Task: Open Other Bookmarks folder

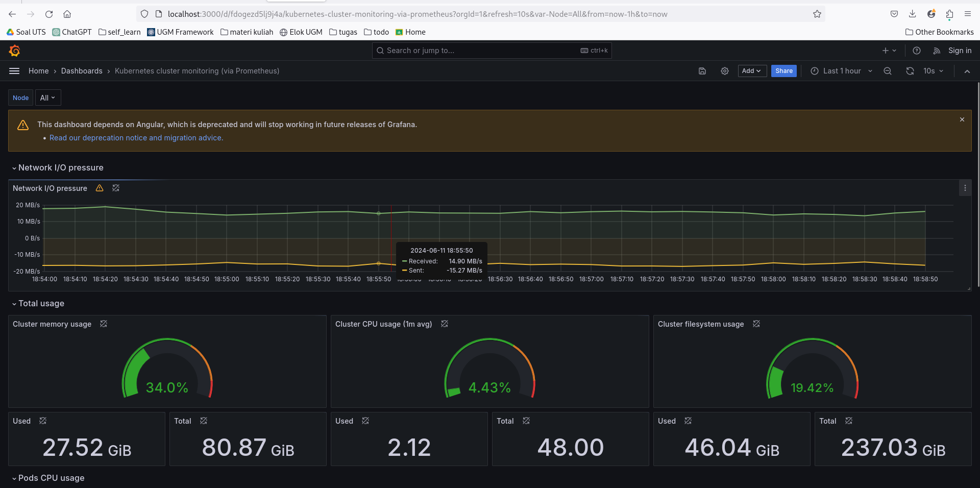Action: tap(940, 32)
